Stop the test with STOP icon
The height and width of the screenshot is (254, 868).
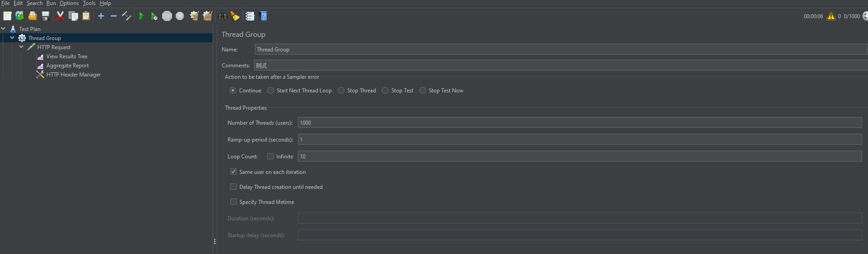(x=167, y=16)
